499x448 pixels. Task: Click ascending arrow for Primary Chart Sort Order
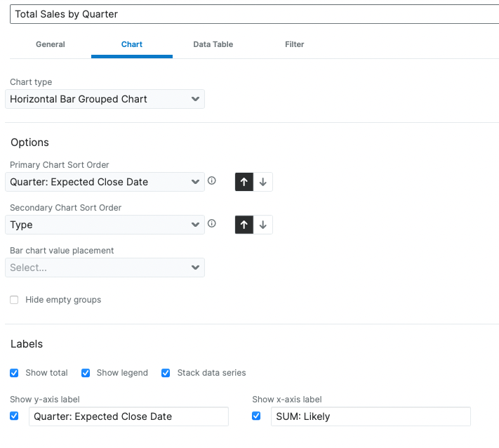coord(244,182)
